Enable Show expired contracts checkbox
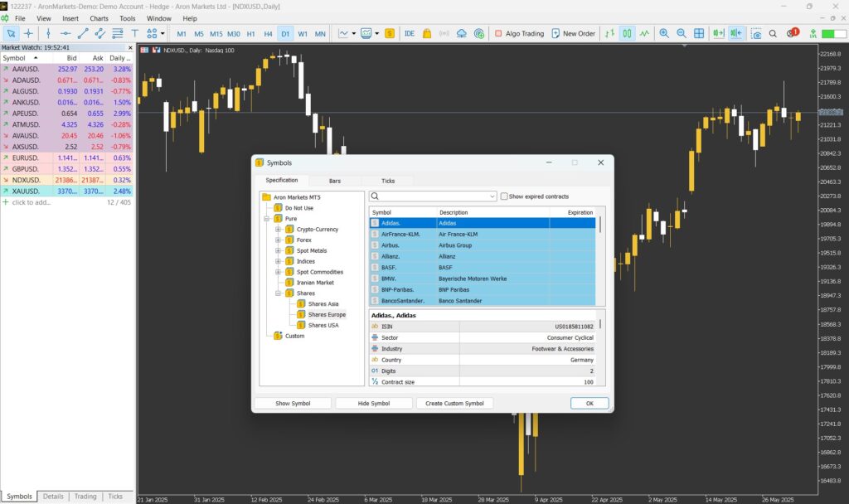 (x=504, y=196)
